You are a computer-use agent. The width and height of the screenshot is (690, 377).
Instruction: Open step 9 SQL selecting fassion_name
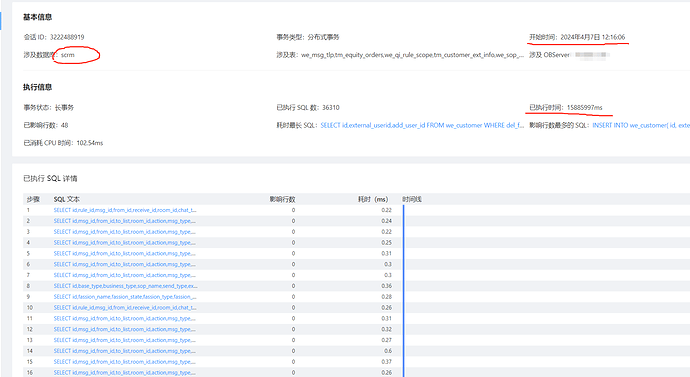[125, 297]
